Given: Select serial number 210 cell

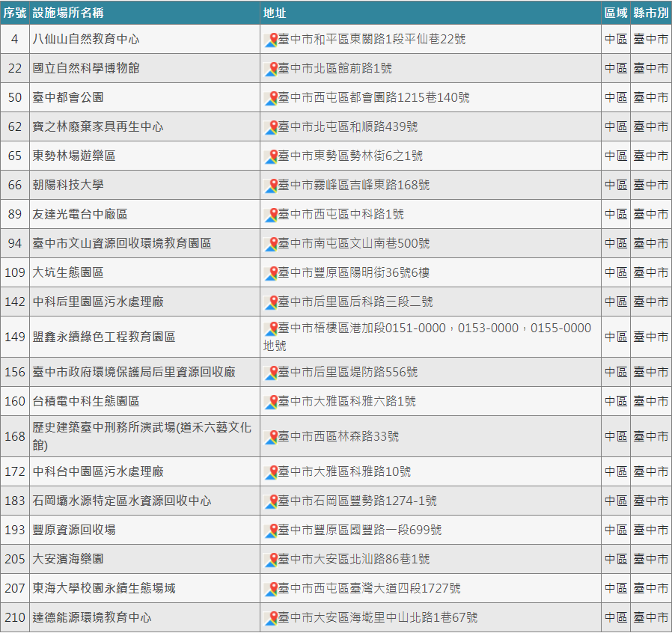Looking at the screenshot, I should [15, 617].
